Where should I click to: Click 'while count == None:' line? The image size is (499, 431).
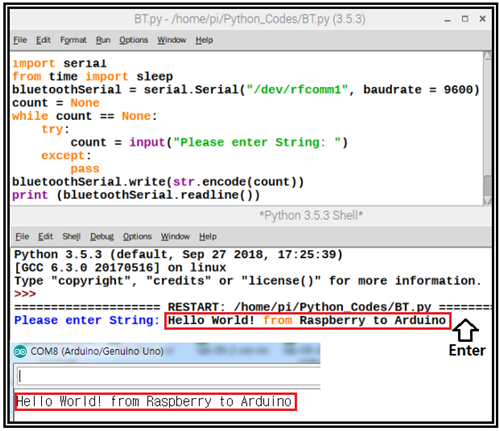(85, 116)
